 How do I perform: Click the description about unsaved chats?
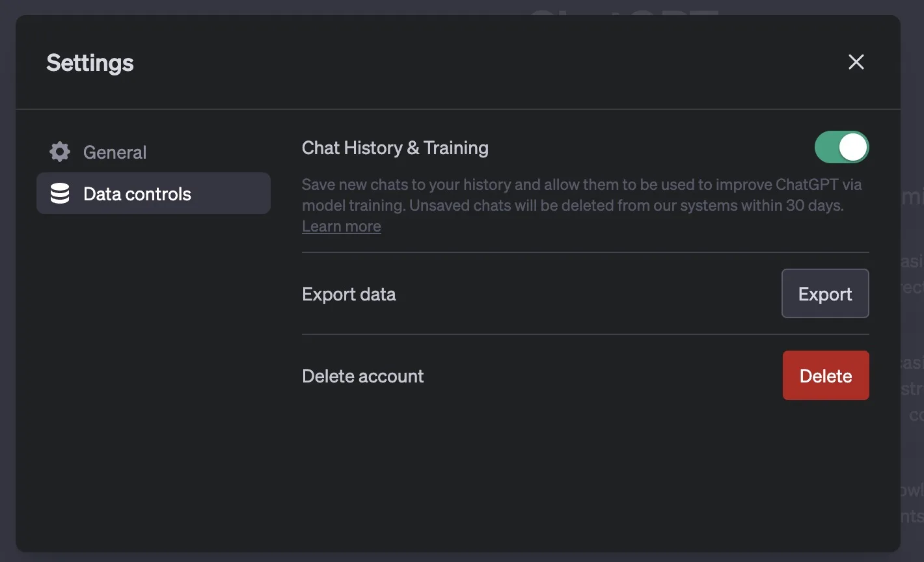(573, 206)
